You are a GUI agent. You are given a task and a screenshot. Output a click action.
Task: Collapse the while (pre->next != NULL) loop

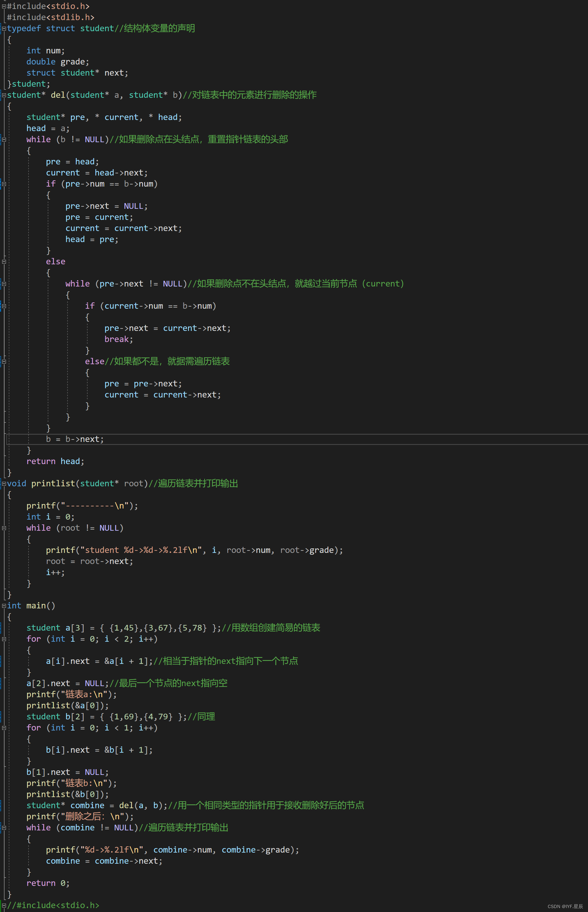[4, 284]
